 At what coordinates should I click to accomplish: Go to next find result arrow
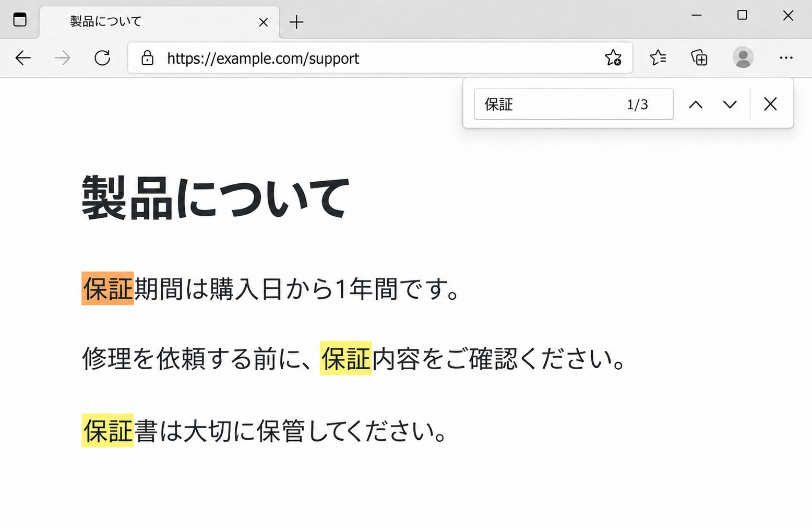(730, 104)
